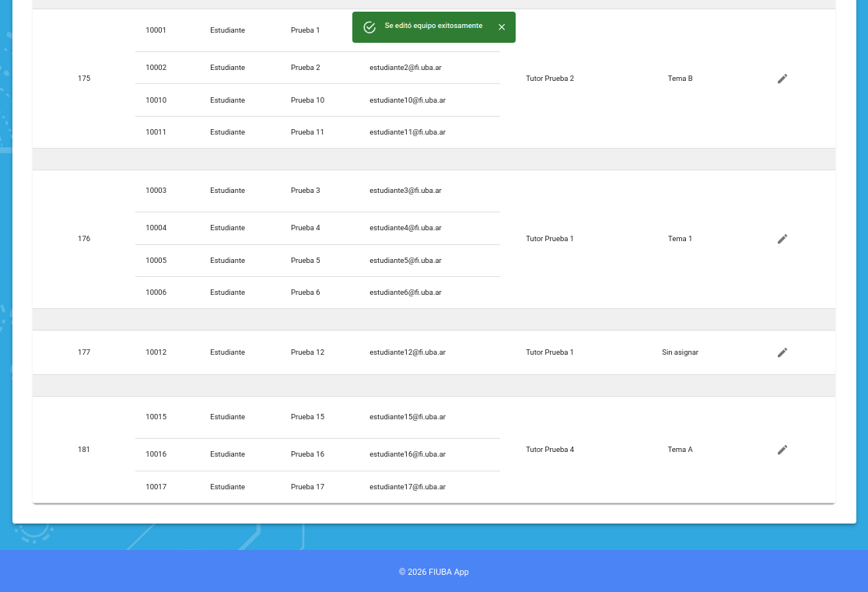
Task: Click the success checkmark icon in the notification
Action: [x=369, y=27]
